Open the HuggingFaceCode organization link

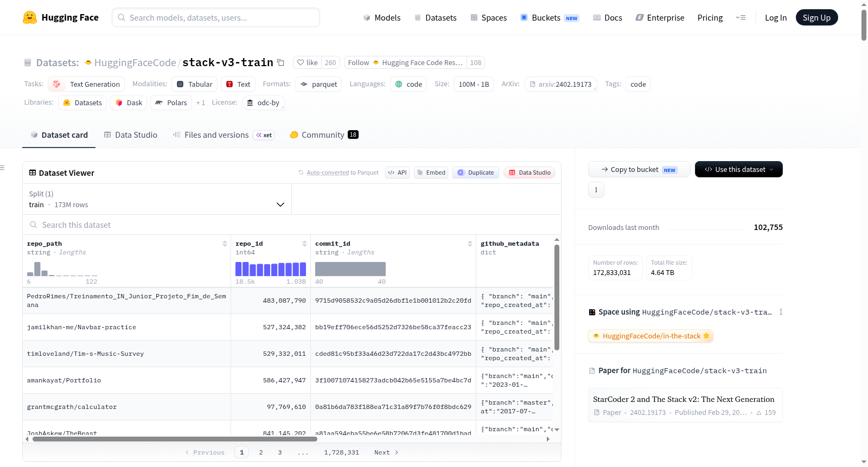(x=135, y=62)
